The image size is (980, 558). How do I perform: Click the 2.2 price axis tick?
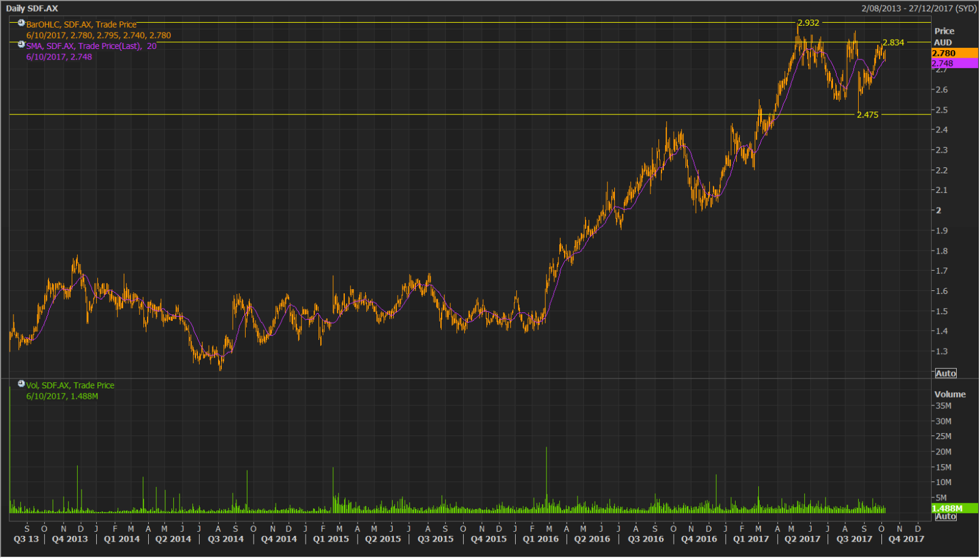coord(941,170)
